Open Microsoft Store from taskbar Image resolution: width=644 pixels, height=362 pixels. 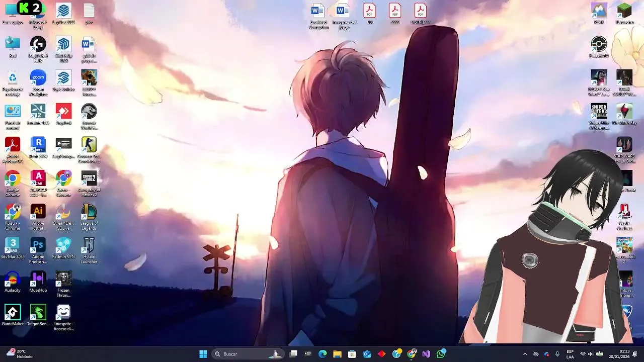click(352, 354)
